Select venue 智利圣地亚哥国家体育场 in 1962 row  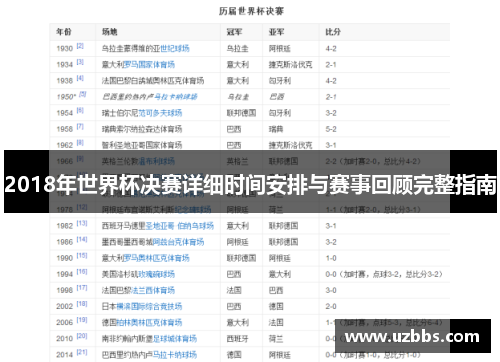coord(142,145)
